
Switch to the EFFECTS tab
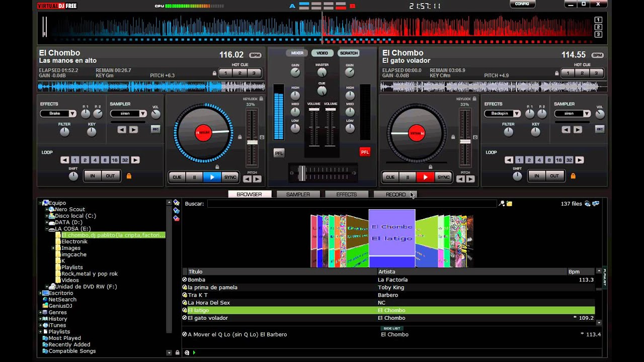click(x=346, y=195)
